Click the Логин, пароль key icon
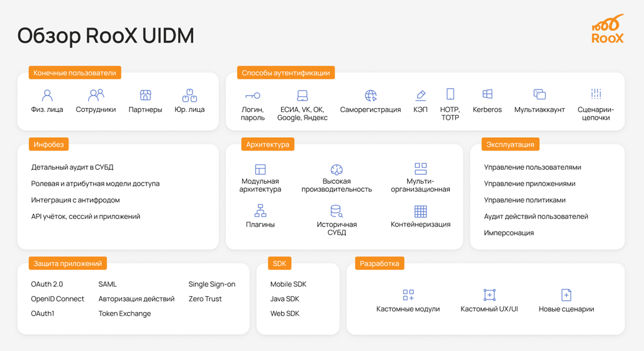 252,96
